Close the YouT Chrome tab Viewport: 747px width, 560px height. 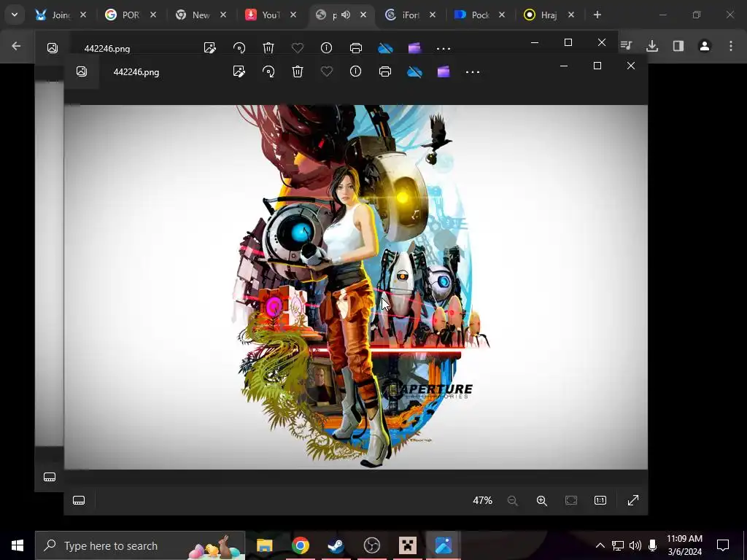[x=293, y=15]
